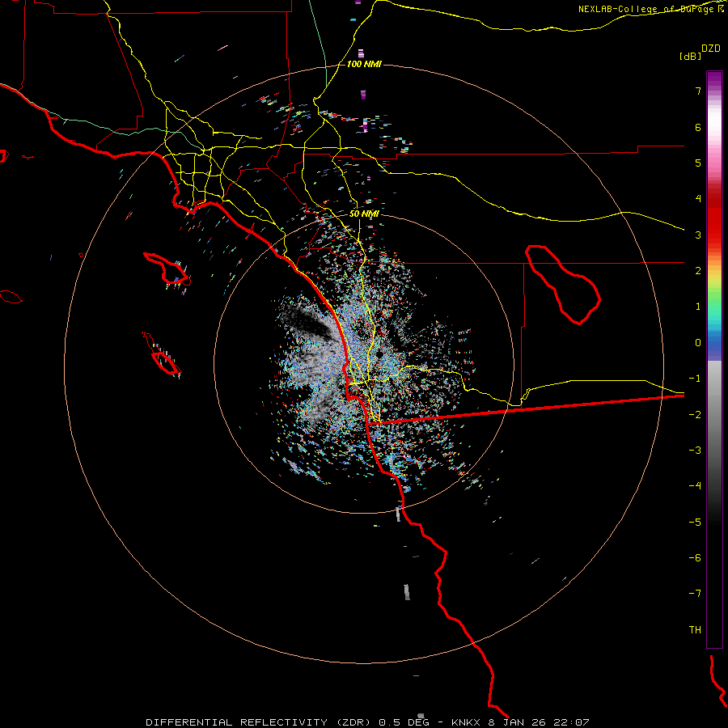Click the -3 value on color scale
This screenshot has width=728, height=728.
click(x=695, y=450)
